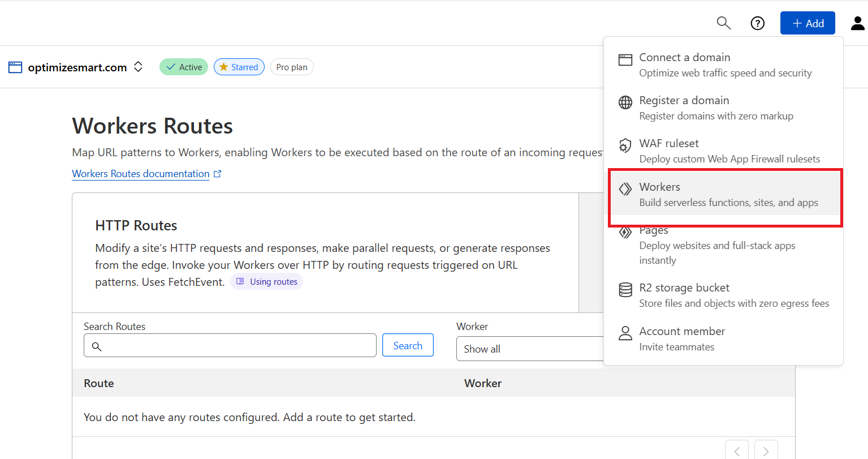Screen dimensions: 868x459
Task: Click the browser window icon beside optimizesmart.com
Action: click(15, 67)
